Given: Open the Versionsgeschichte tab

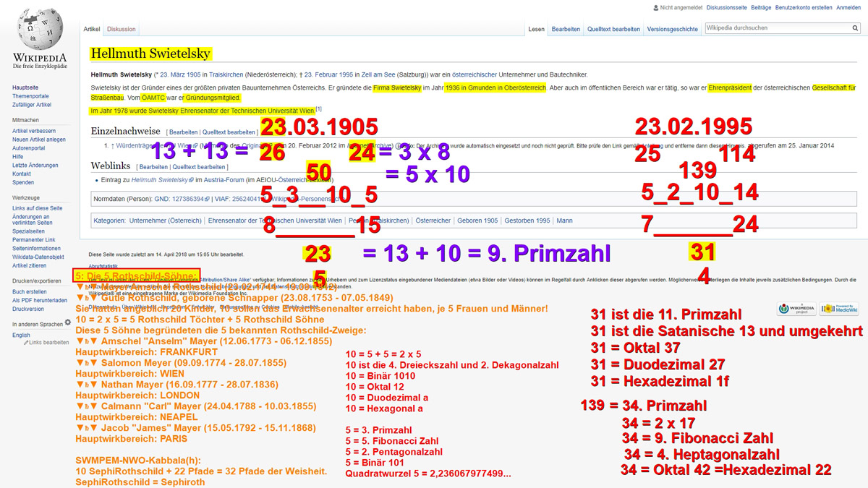Looking at the screenshot, I should tap(673, 29).
